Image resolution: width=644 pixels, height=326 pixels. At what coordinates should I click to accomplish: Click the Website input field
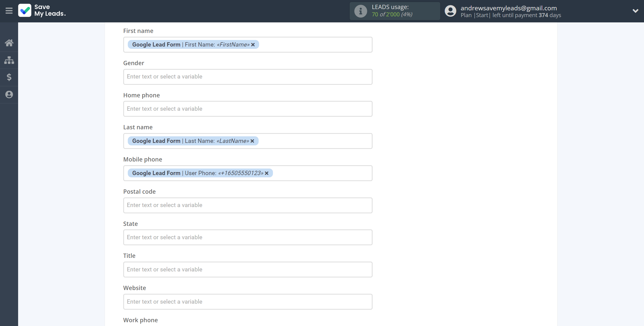click(248, 302)
